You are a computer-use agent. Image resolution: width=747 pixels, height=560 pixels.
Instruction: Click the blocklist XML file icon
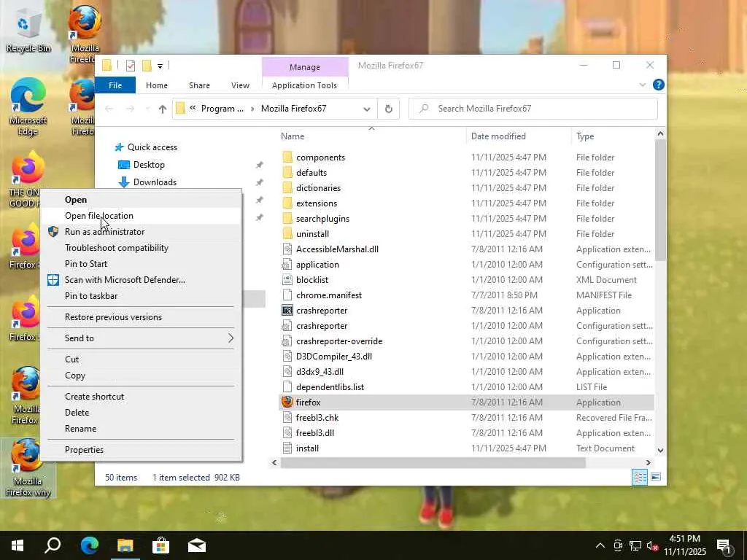coord(287,279)
